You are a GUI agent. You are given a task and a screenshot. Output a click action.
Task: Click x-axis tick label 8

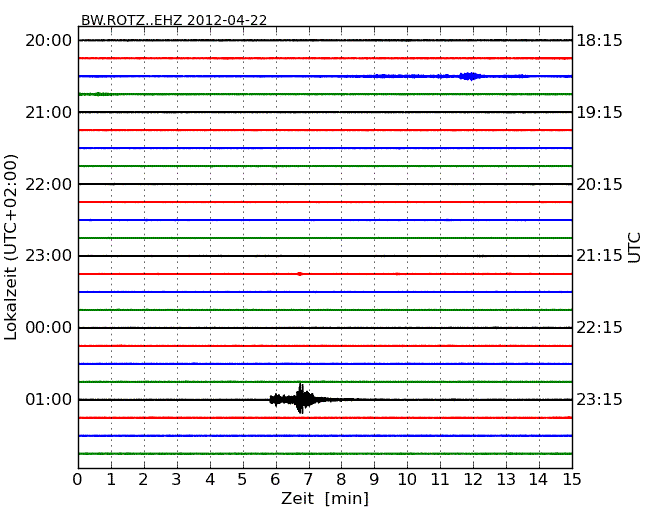tap(341, 480)
